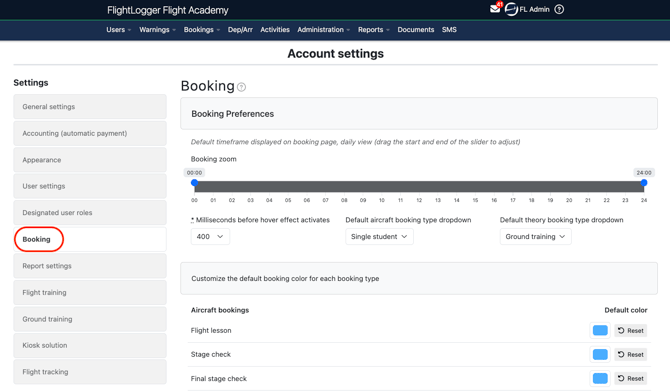Reset Final stage check default color
The width and height of the screenshot is (670, 391).
tap(631, 378)
